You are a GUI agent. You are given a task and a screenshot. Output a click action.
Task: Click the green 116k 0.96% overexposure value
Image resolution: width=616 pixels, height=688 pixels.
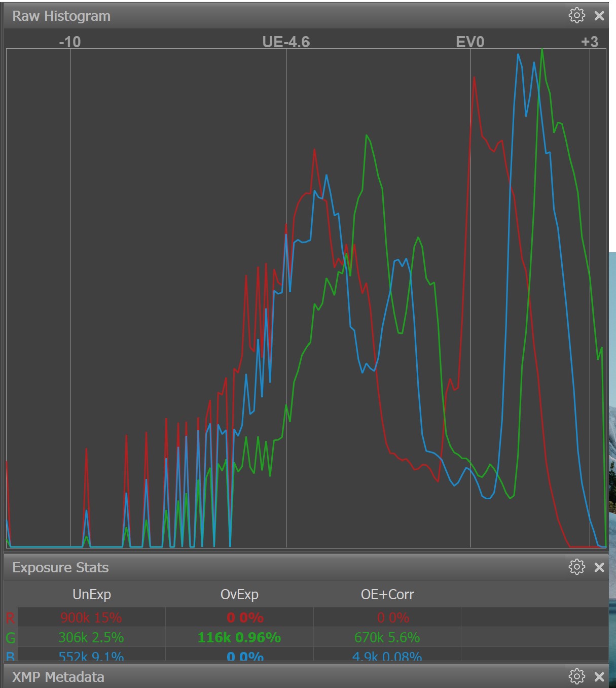coord(239,637)
